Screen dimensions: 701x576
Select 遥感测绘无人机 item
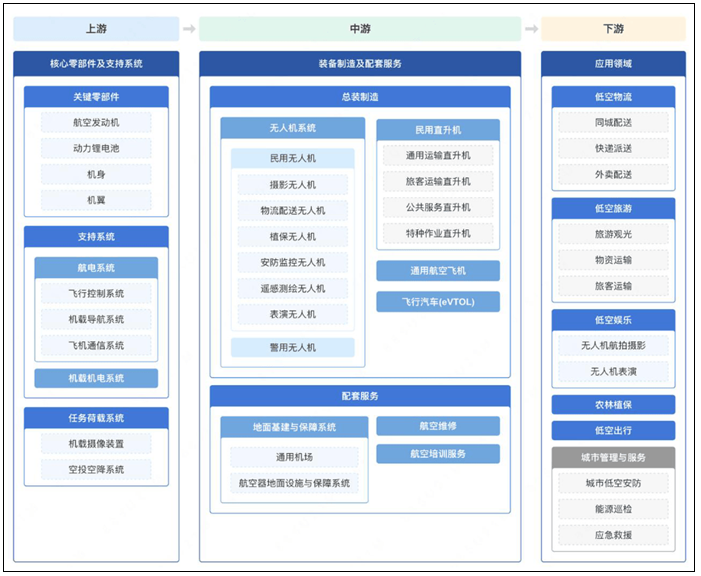click(x=293, y=289)
